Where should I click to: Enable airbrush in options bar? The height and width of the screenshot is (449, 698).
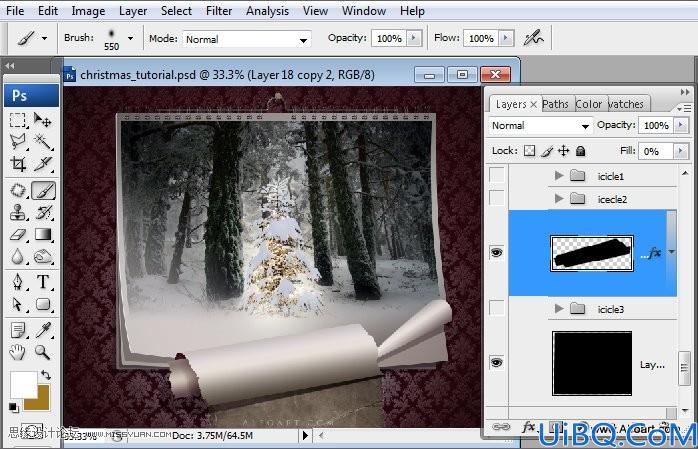(x=533, y=38)
